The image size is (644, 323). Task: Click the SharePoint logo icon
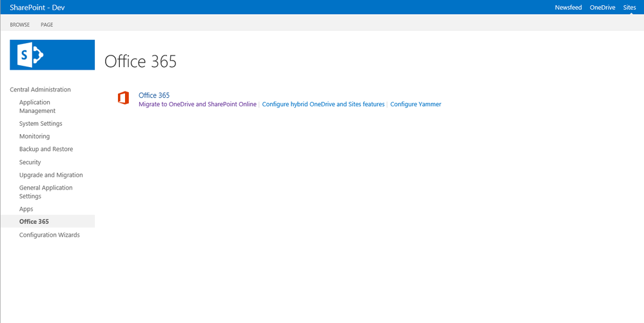click(52, 55)
